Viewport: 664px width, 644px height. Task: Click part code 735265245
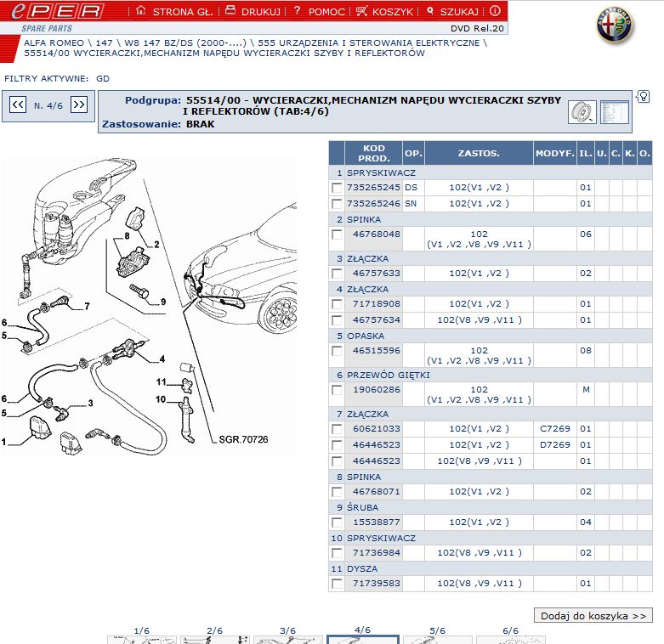(x=373, y=188)
